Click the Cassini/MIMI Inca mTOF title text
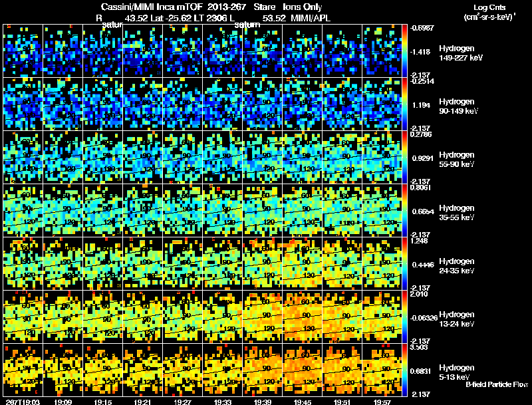The image size is (532, 405). 152,7
